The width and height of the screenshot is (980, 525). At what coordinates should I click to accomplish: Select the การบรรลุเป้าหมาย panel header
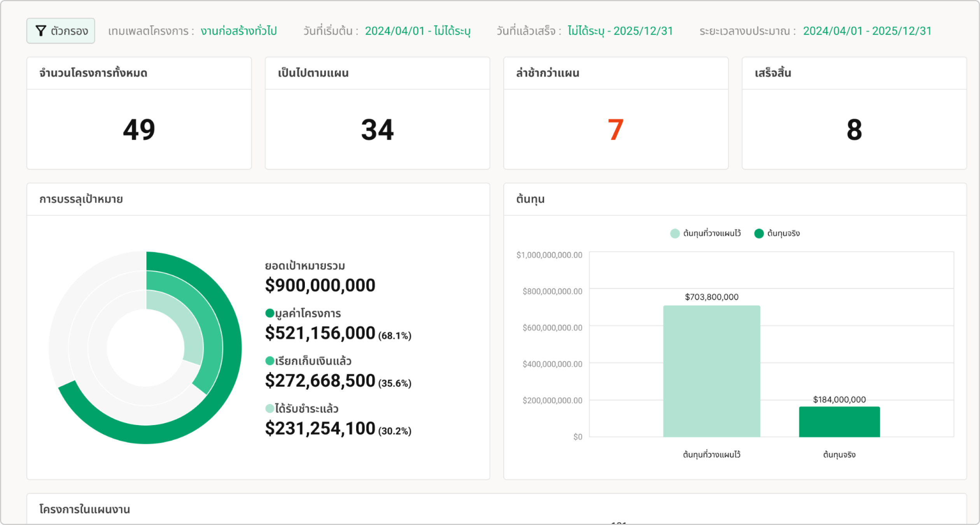(x=81, y=199)
